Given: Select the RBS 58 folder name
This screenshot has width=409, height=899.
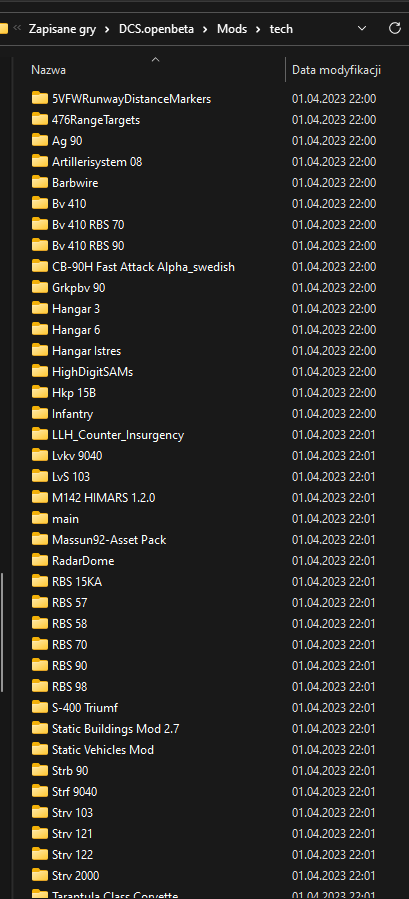Looking at the screenshot, I should [x=69, y=624].
